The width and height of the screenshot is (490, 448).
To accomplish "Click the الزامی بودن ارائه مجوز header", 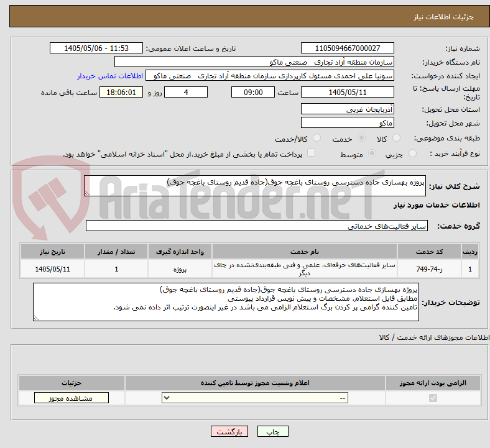I will (x=433, y=383).
